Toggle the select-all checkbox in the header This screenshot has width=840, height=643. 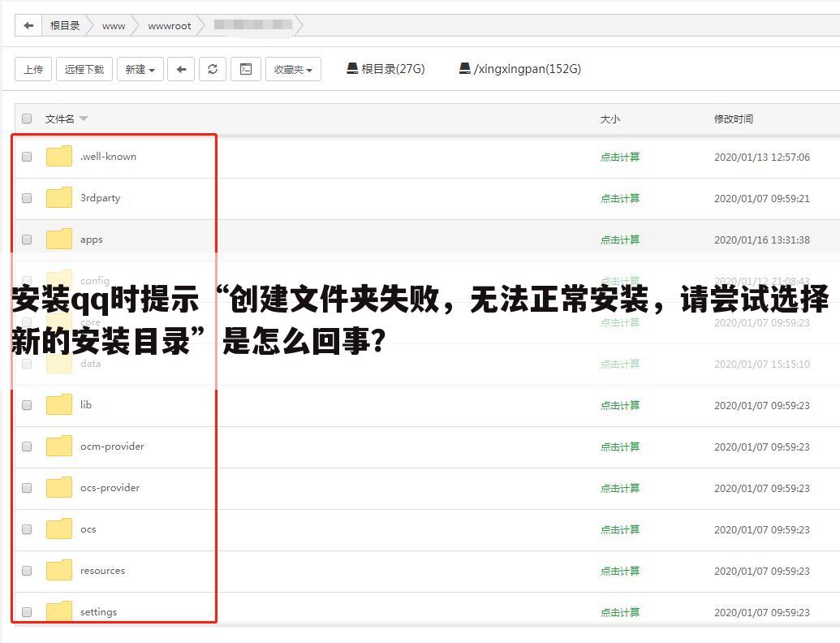pyautogui.click(x=27, y=119)
